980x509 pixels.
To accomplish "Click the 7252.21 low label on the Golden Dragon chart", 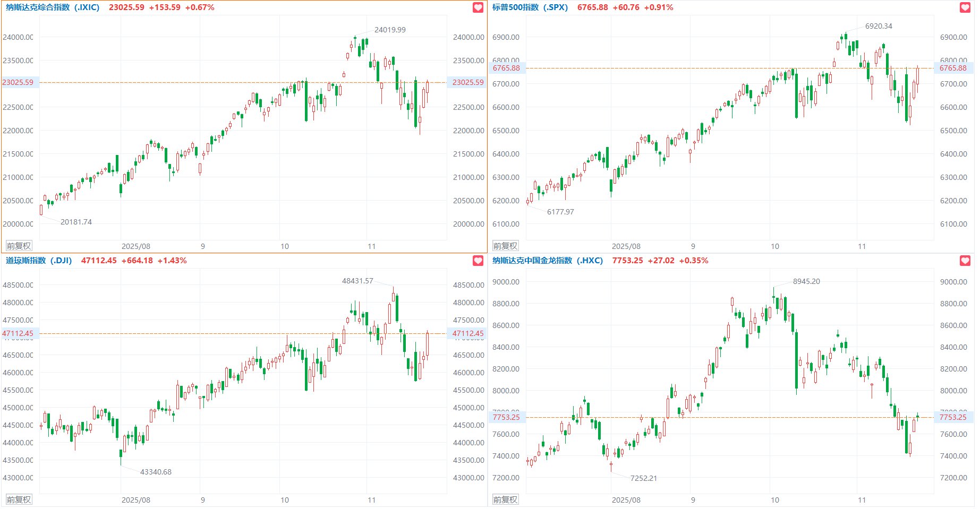I will click(x=643, y=478).
